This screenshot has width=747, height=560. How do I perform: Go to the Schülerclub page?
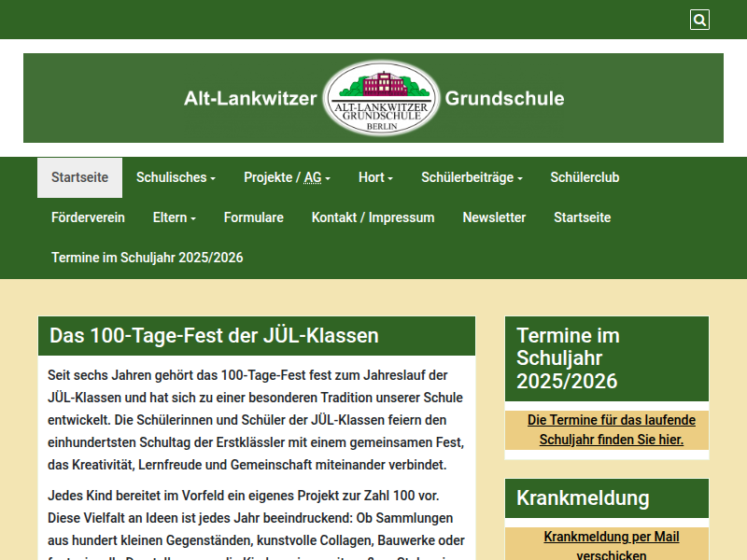[585, 177]
